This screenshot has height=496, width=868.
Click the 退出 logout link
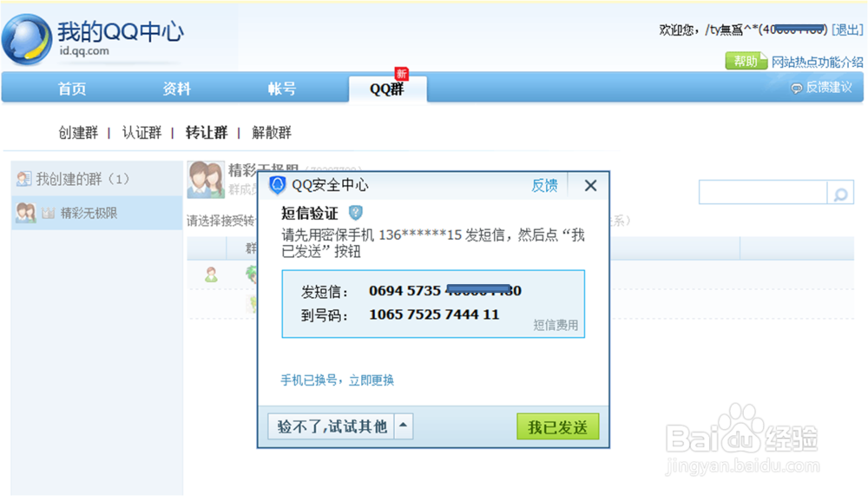coord(847,30)
